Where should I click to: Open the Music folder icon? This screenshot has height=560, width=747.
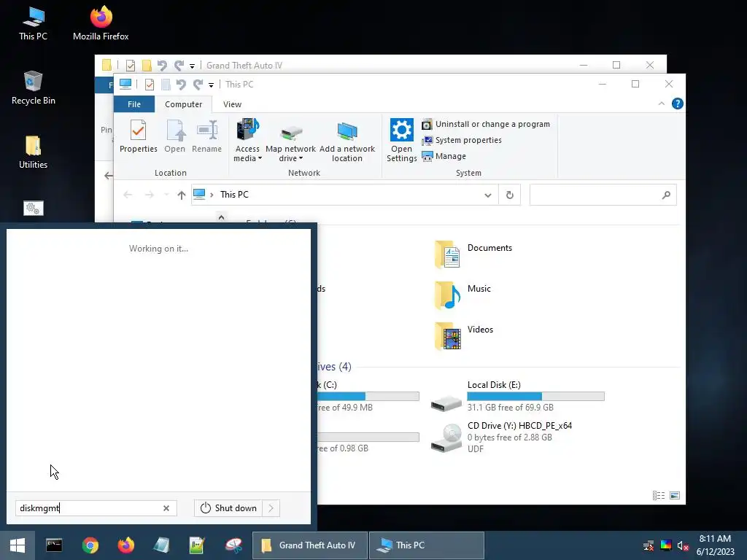pos(447,295)
